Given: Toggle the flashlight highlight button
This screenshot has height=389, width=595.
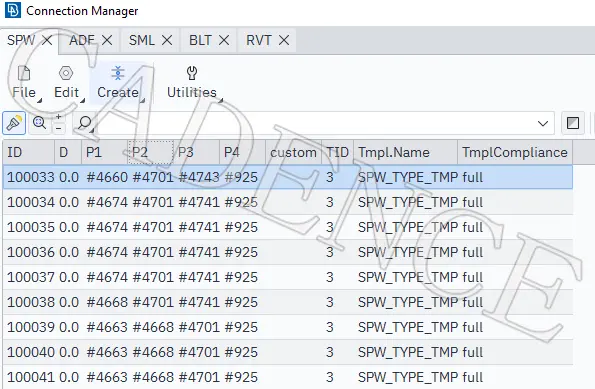Looking at the screenshot, I should click(14, 123).
